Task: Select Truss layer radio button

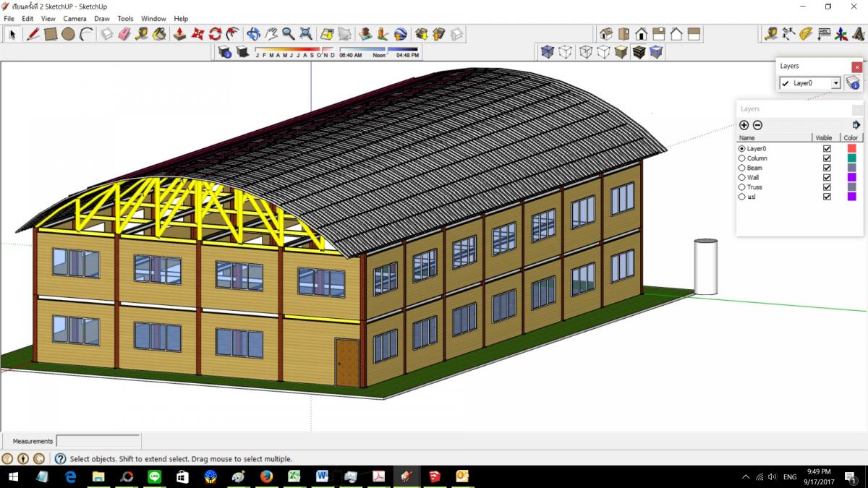Action: [x=741, y=187]
